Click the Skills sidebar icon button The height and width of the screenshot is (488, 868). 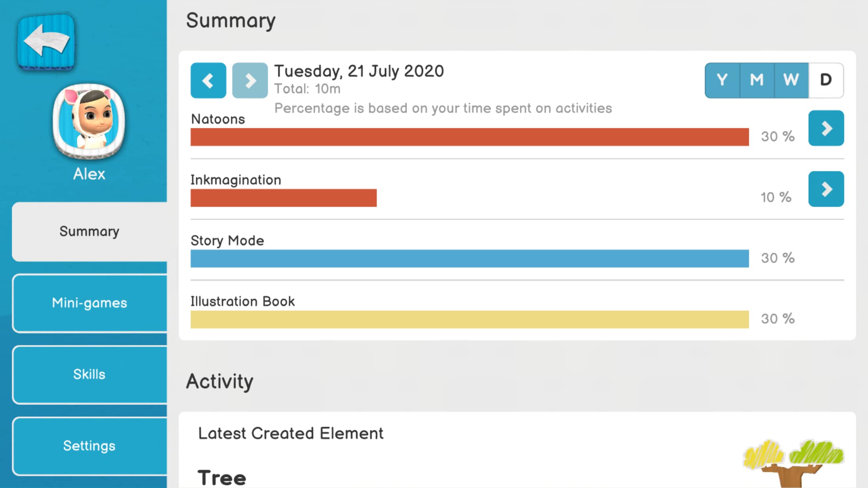point(89,374)
